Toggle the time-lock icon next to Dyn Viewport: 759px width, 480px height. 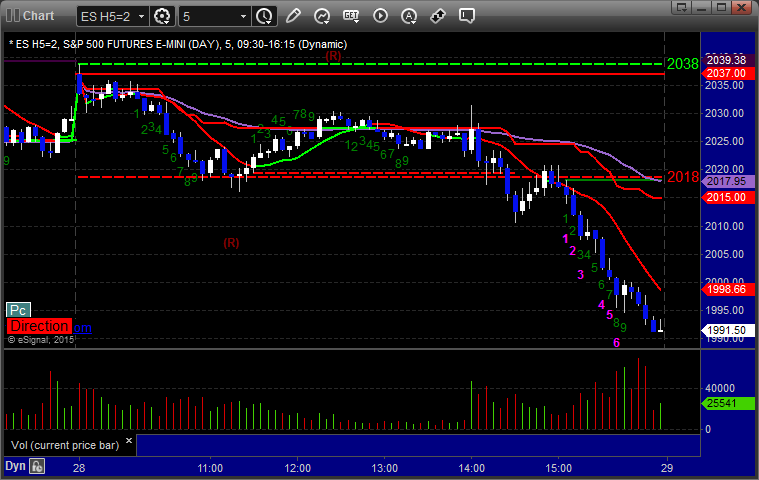[37, 466]
